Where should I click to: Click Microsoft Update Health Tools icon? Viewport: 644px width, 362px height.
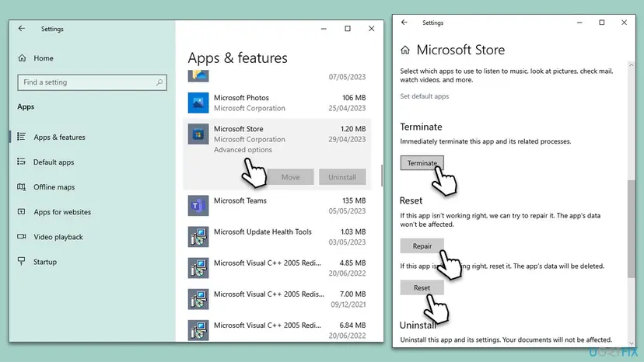(x=198, y=237)
